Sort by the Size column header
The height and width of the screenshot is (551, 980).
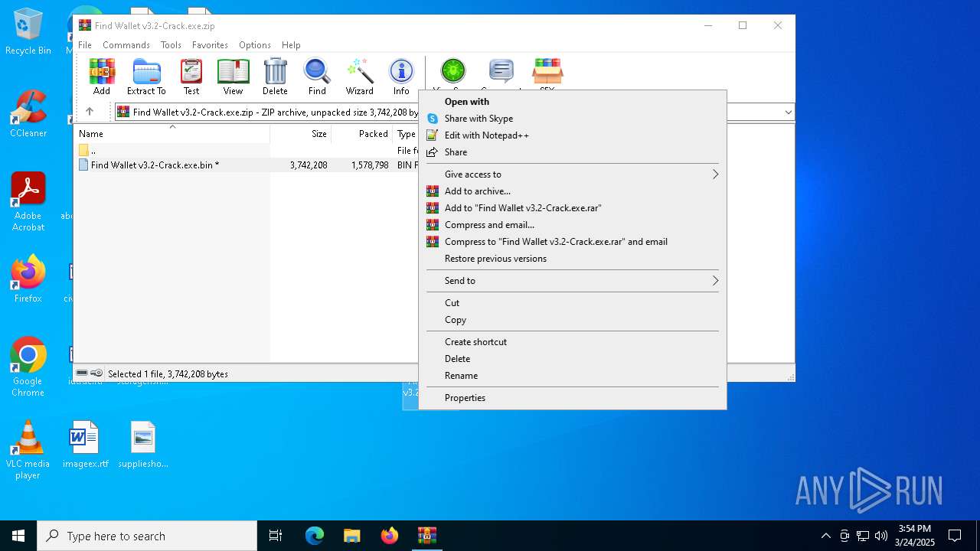click(301, 134)
